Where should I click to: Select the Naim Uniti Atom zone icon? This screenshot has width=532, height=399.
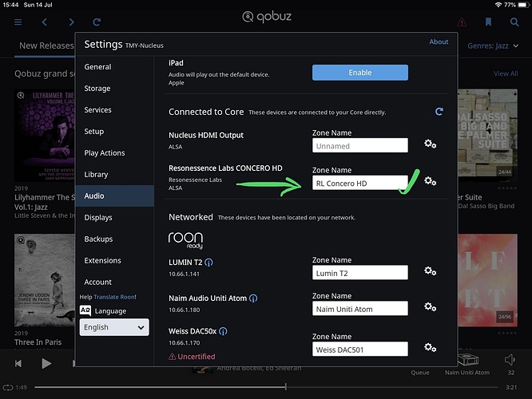(468, 360)
